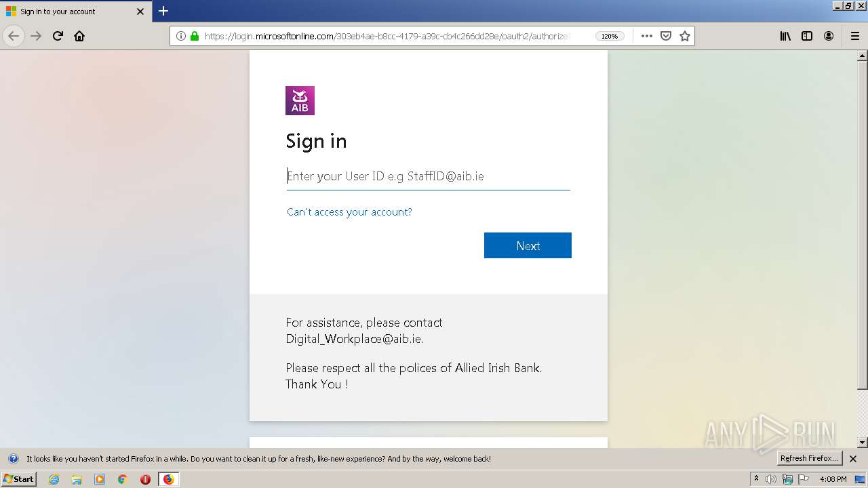Click the 4:08 PM clock
The image size is (868, 488).
point(833,479)
